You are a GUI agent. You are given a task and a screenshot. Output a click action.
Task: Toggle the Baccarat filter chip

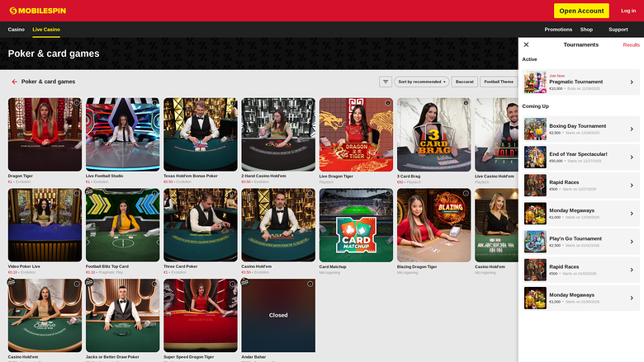pyautogui.click(x=465, y=82)
